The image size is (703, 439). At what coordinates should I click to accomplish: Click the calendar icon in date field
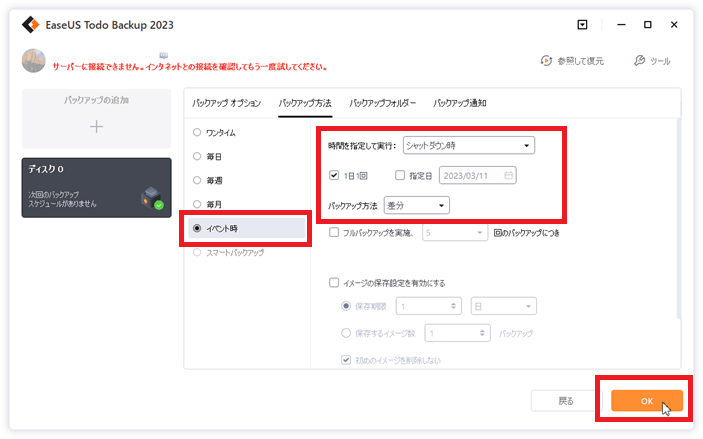pos(509,175)
